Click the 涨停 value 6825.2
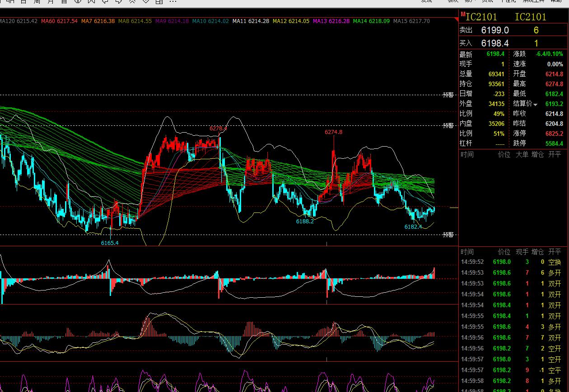The width and height of the screenshot is (569, 392). 554,134
